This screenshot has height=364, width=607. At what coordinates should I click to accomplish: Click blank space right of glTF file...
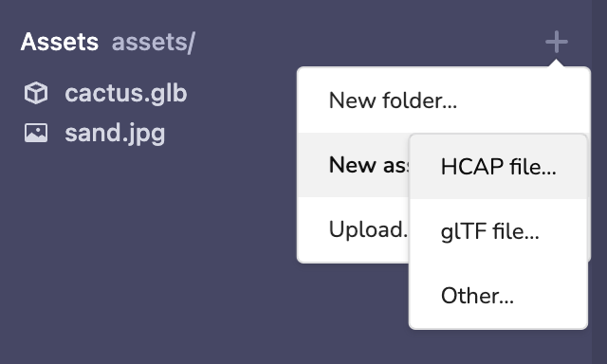[x=563, y=231]
